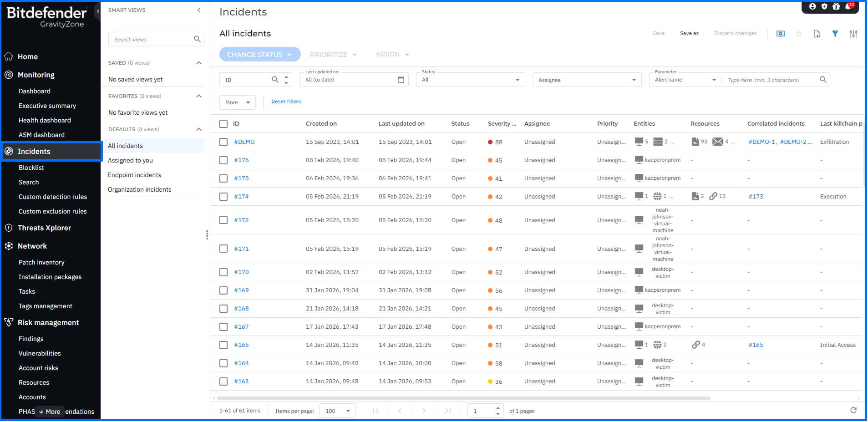Open incident #174 details link
Image resolution: width=868 pixels, height=422 pixels.
coord(242,196)
